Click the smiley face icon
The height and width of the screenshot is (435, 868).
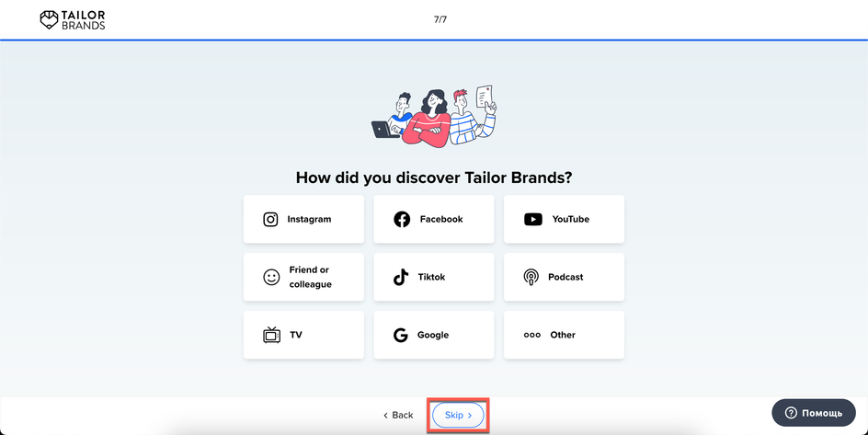(x=271, y=277)
